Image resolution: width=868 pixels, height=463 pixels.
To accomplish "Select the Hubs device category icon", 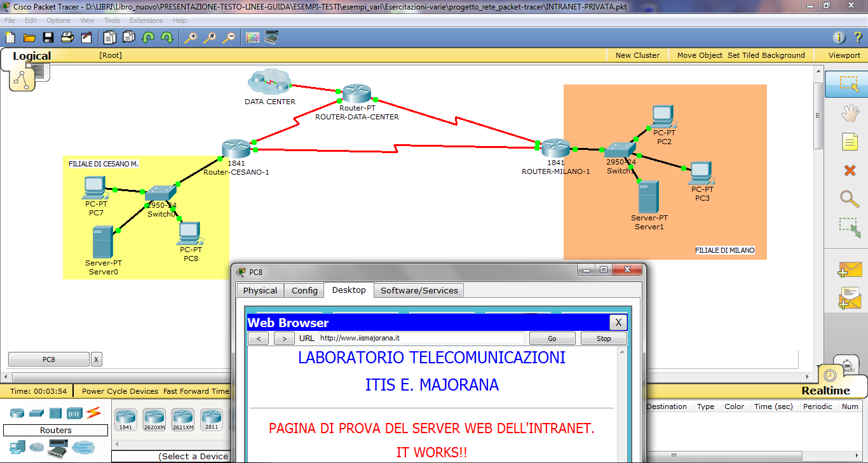I will click(55, 413).
